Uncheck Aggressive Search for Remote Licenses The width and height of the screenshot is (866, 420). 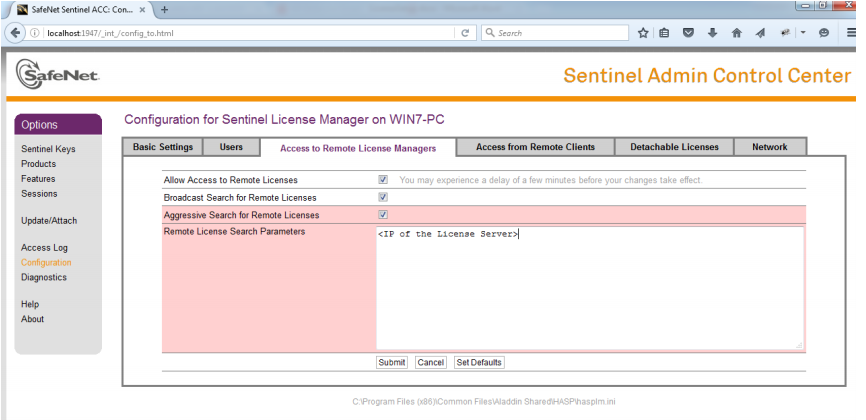point(383,215)
